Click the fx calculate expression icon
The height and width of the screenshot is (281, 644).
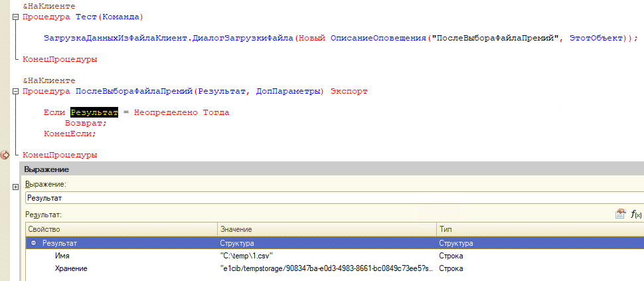point(636,214)
